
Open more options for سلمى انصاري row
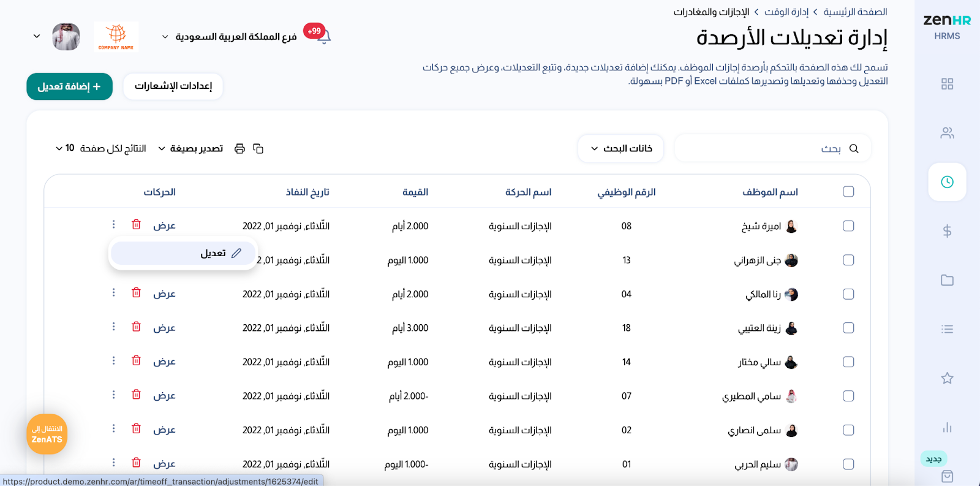point(113,428)
